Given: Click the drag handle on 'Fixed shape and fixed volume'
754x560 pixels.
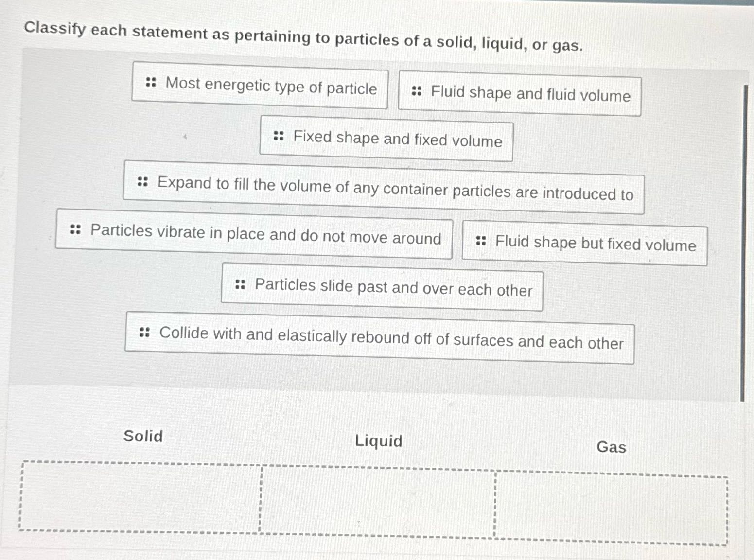Looking at the screenshot, I should coord(279,137).
